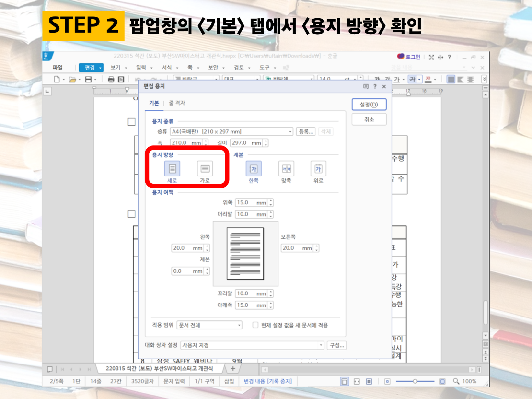Click the full screen icon near 로그인
The height and width of the screenshot is (399, 532).
pos(431,57)
